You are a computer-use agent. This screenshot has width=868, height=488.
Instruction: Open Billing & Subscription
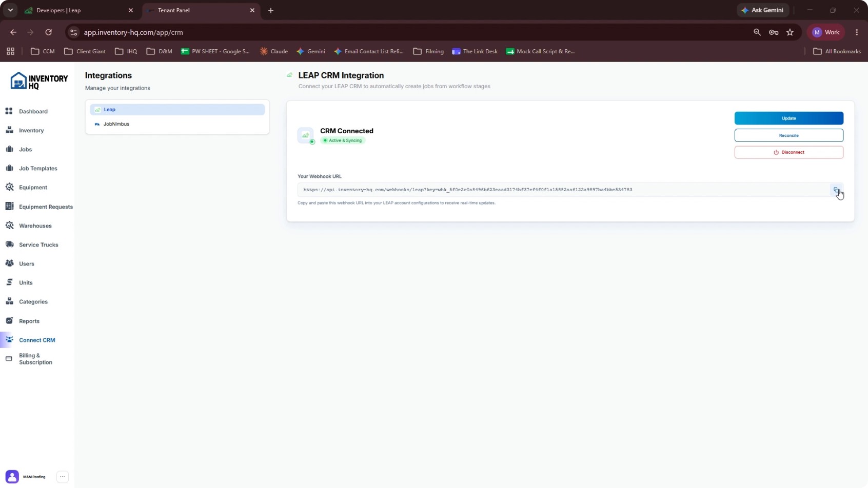point(35,359)
